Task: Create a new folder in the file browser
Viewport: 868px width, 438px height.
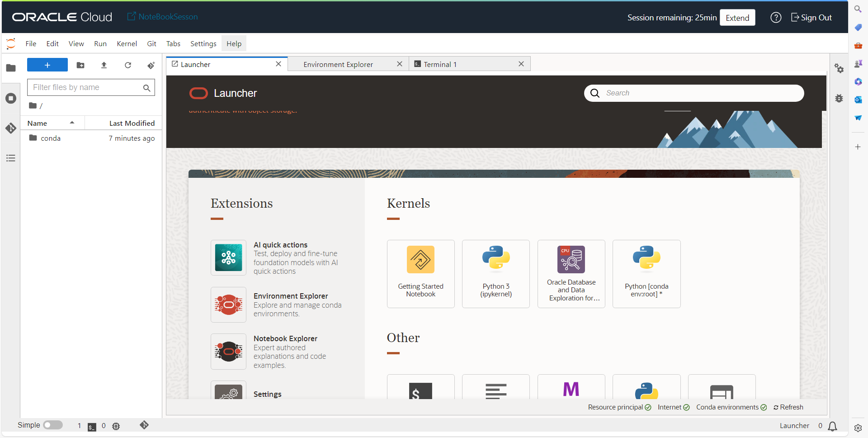Action: 80,65
